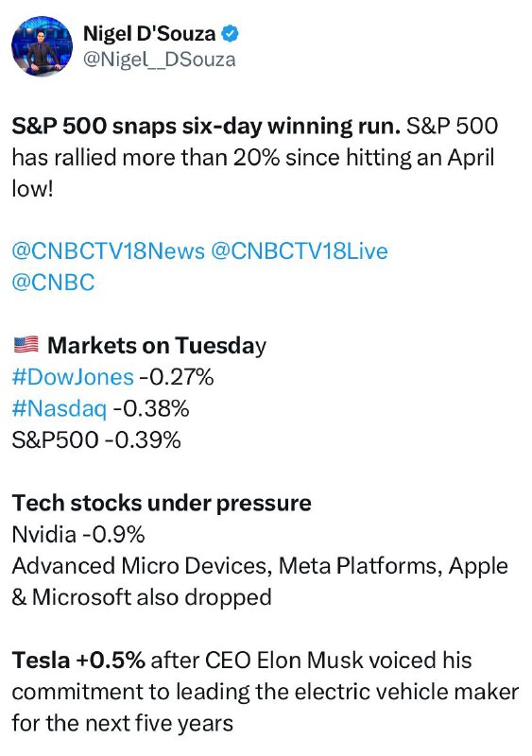Screen dimensions: 532x756
Task: Click the blue verified badge icon
Action: (x=230, y=34)
